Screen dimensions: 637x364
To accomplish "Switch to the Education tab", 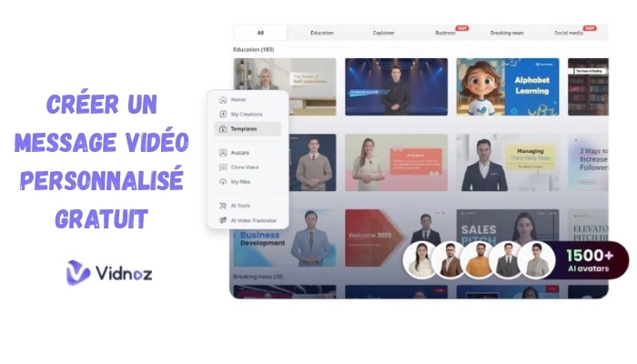I will pyautogui.click(x=322, y=33).
